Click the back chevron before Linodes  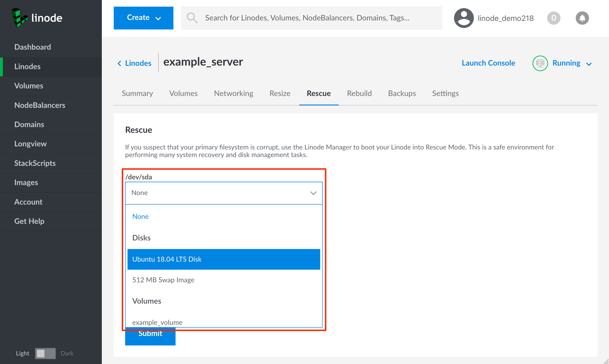[x=119, y=63]
